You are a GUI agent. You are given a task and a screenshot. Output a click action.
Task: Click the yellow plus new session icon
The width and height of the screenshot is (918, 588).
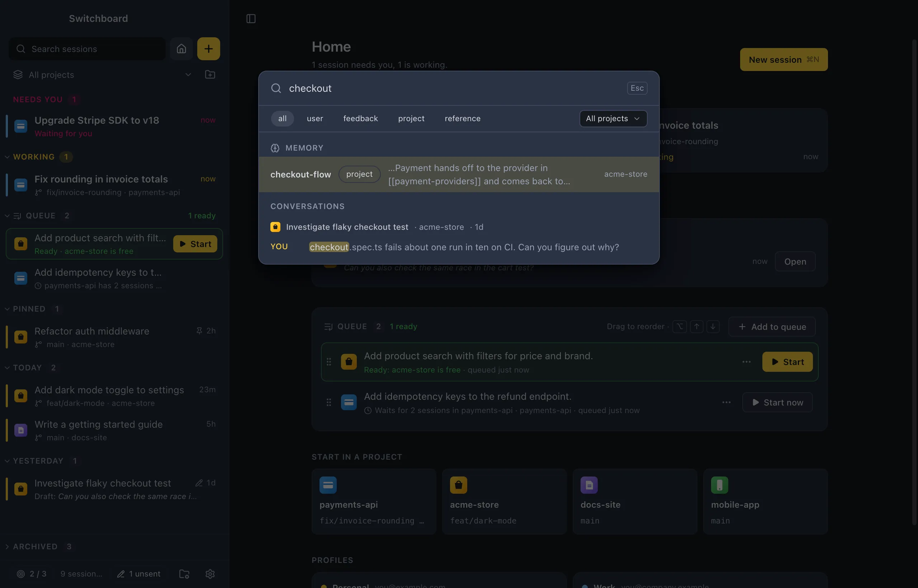[x=208, y=49]
